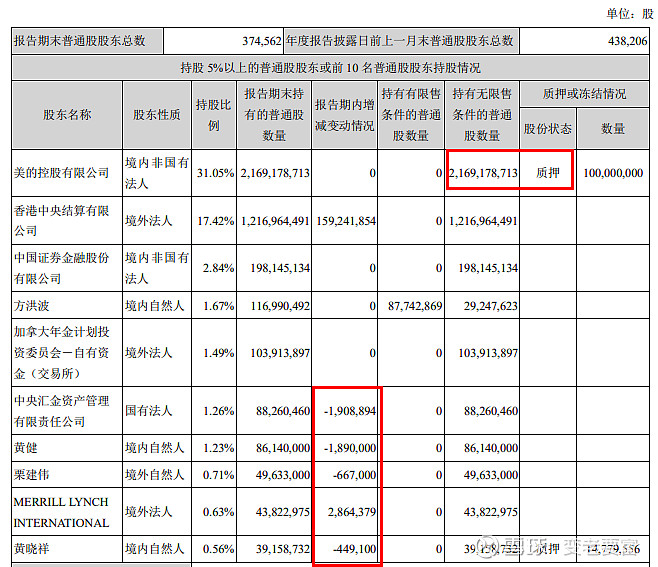This screenshot has height=567, width=658.
Task: Click '境内自然人' in 方洪波 row
Action: [154, 306]
